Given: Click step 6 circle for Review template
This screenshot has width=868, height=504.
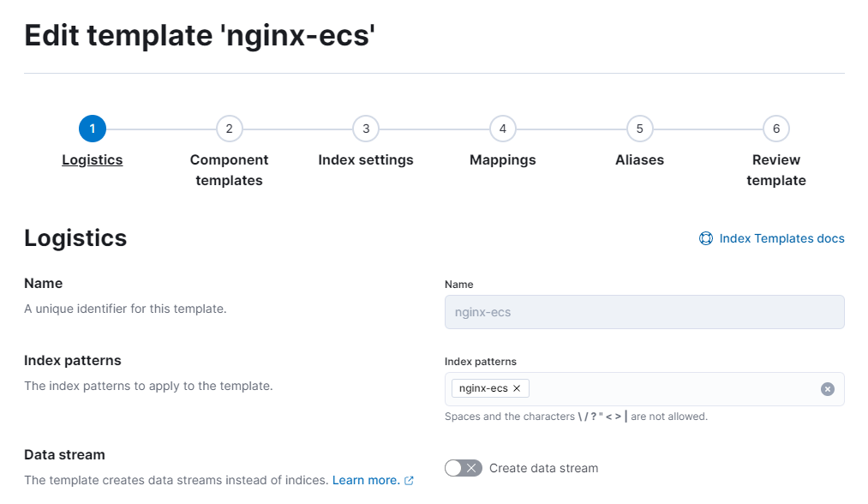Looking at the screenshot, I should [x=776, y=129].
